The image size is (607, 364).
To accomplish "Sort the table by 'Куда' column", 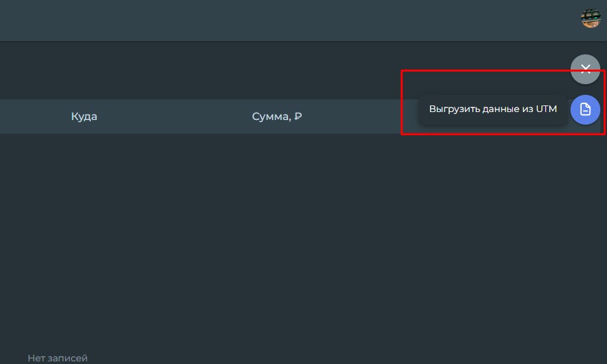I will pos(84,117).
